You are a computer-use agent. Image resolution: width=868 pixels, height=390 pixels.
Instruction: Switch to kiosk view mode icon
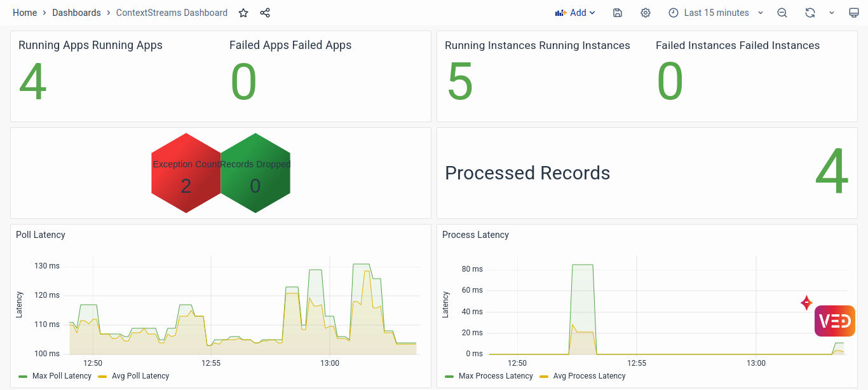coord(854,13)
